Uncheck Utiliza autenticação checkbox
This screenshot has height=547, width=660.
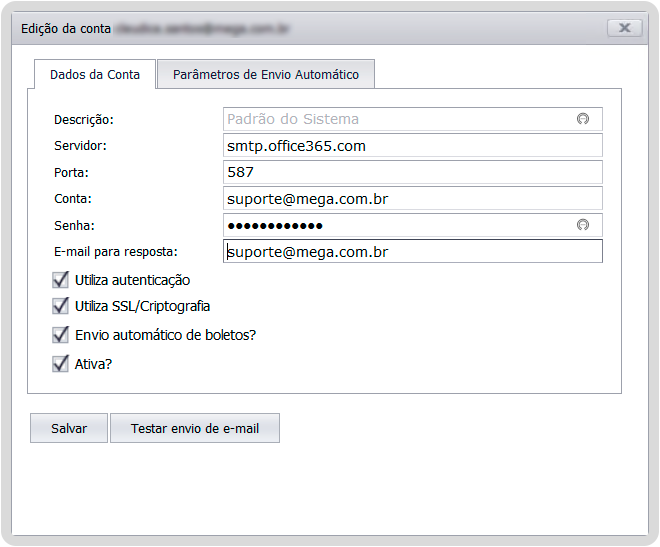point(61,280)
